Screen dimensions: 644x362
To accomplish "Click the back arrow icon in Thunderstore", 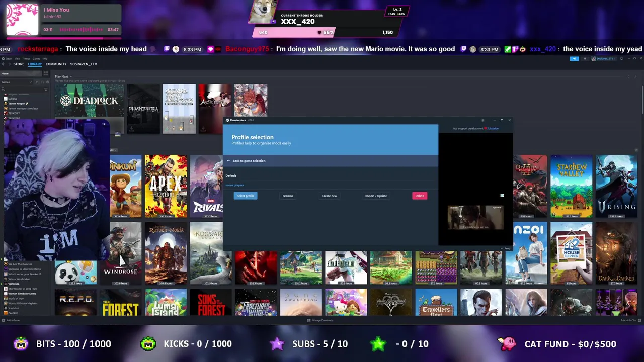I will point(228,161).
